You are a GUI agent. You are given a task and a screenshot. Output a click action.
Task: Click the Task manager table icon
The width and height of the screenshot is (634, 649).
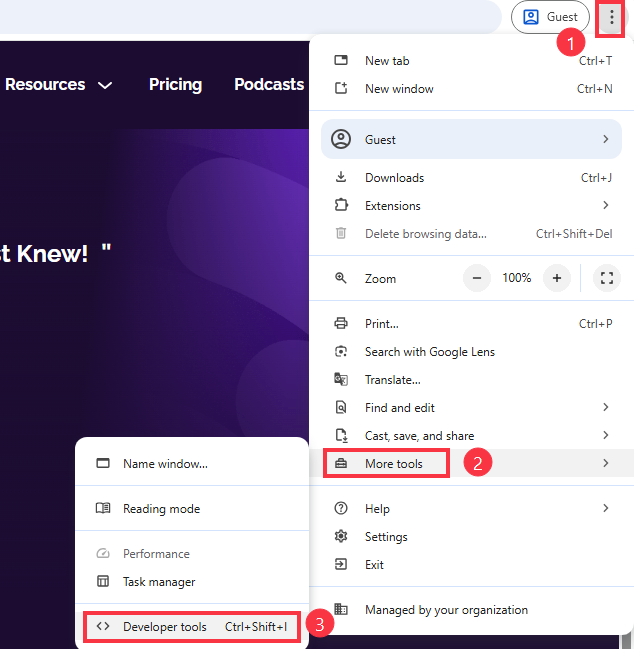(103, 582)
